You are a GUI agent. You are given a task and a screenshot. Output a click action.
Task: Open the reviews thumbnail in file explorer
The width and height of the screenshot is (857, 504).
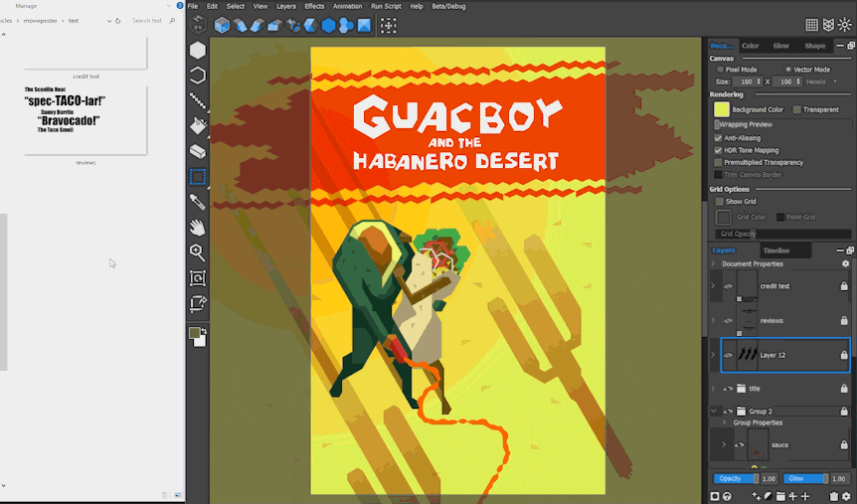pyautogui.click(x=86, y=120)
